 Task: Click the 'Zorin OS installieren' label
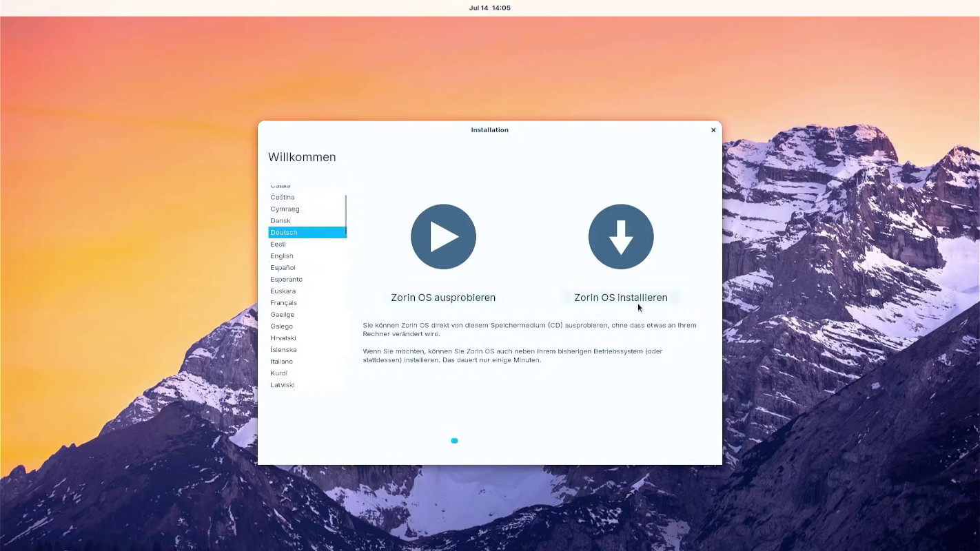click(x=620, y=298)
